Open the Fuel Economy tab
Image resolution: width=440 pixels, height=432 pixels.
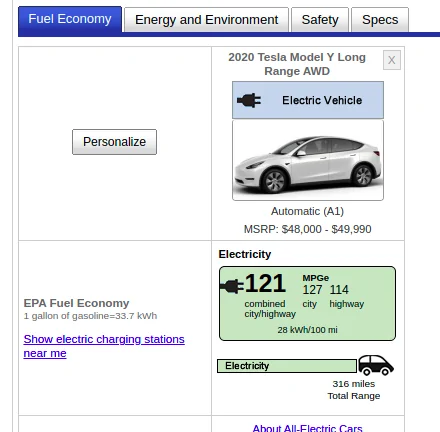click(70, 19)
